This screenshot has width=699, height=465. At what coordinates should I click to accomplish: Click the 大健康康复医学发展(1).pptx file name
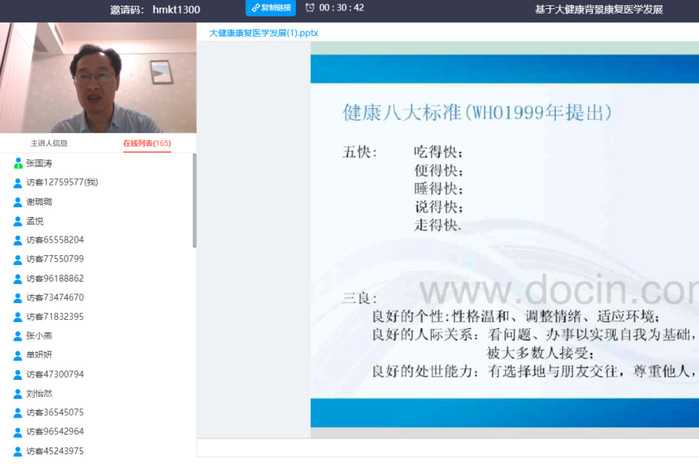click(263, 33)
